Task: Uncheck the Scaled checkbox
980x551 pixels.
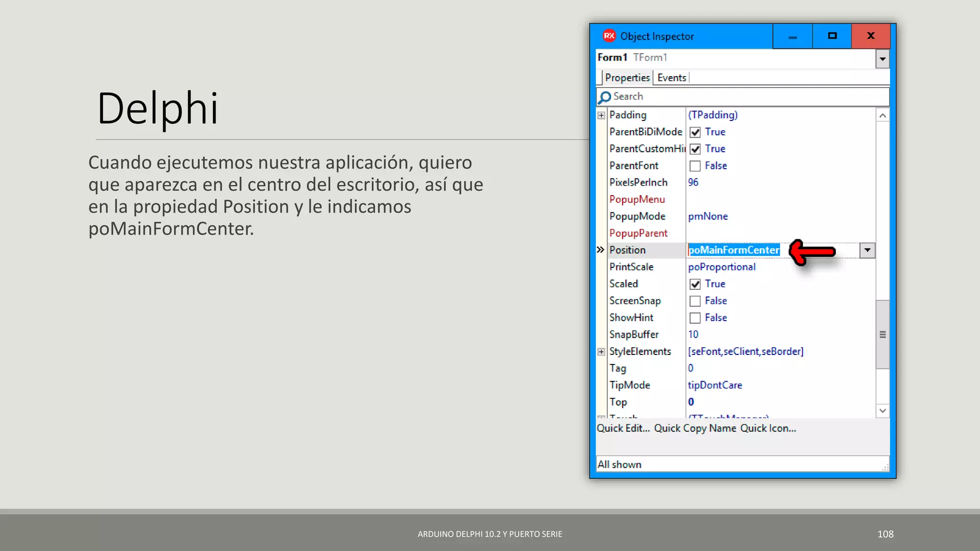Action: point(695,284)
